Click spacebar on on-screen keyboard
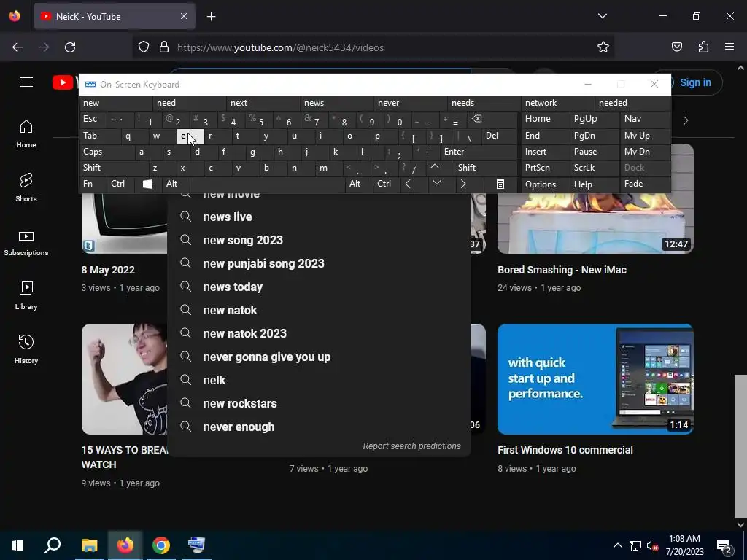This screenshot has width=747, height=560. click(x=267, y=184)
